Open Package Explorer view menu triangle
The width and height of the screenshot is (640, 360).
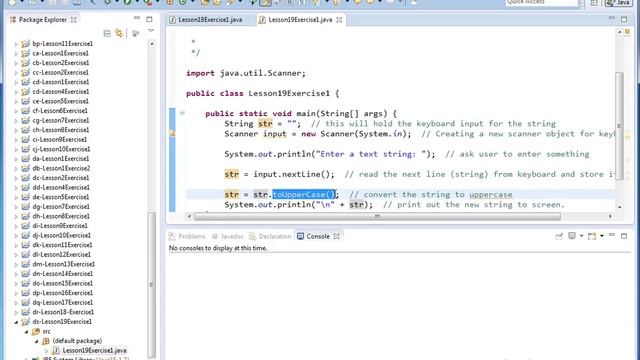tap(151, 31)
